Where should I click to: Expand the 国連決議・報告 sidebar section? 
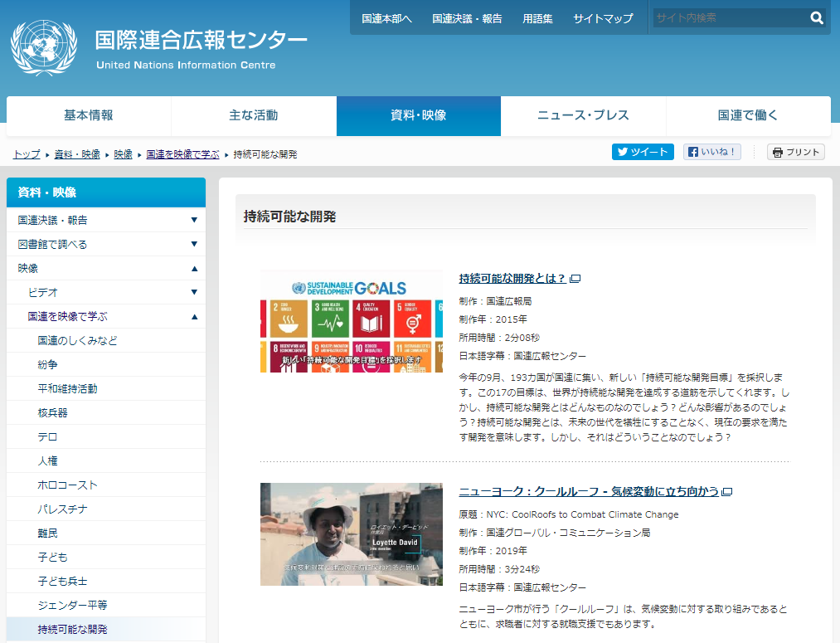[194, 220]
